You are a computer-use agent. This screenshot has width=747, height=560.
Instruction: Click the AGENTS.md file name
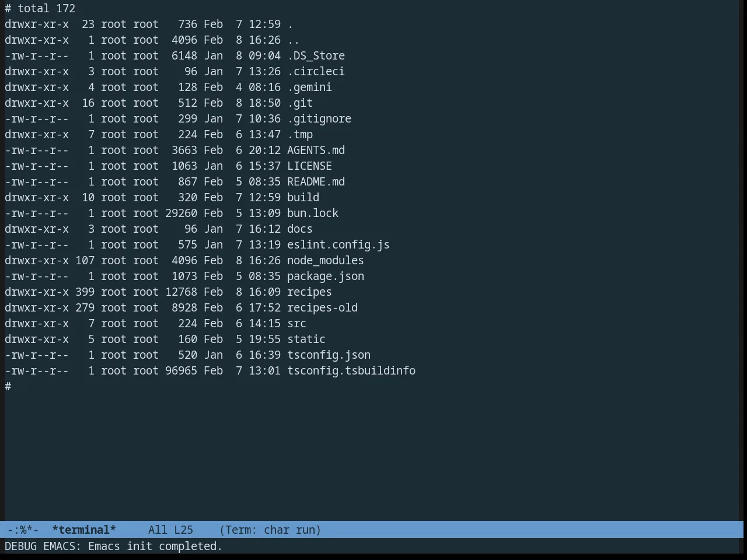coord(316,150)
